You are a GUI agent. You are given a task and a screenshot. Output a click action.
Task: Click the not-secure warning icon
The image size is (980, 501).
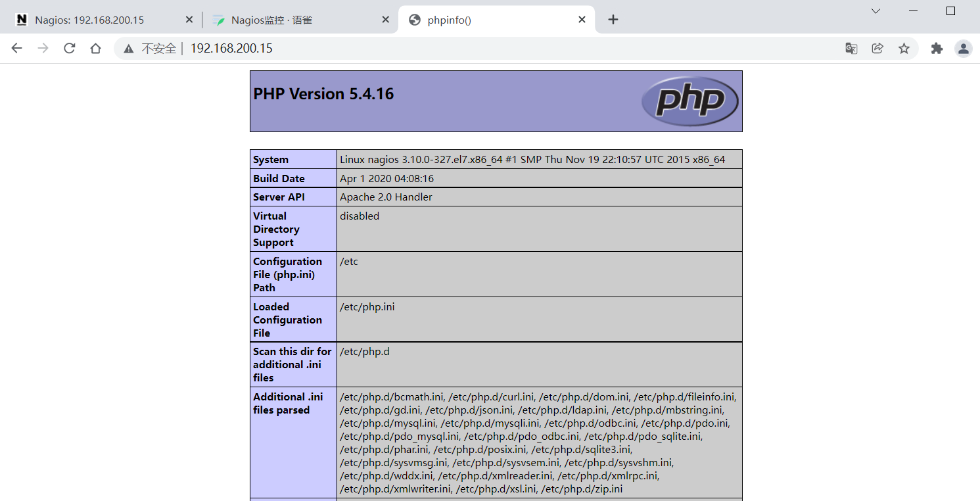click(129, 49)
